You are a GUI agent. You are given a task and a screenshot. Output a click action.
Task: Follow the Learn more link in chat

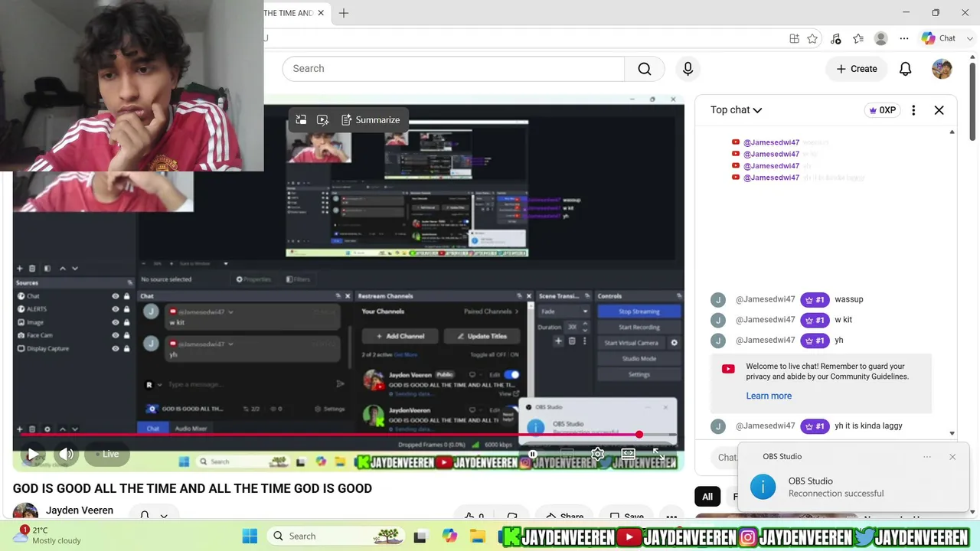[769, 396]
